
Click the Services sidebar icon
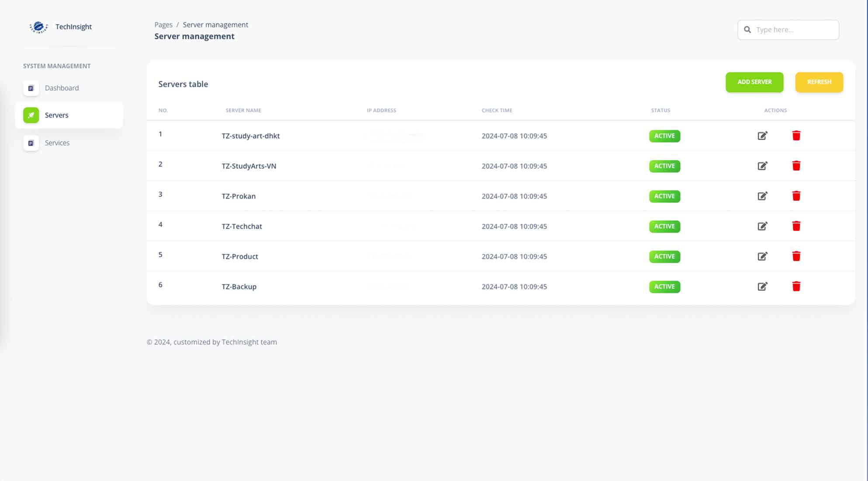click(x=31, y=143)
